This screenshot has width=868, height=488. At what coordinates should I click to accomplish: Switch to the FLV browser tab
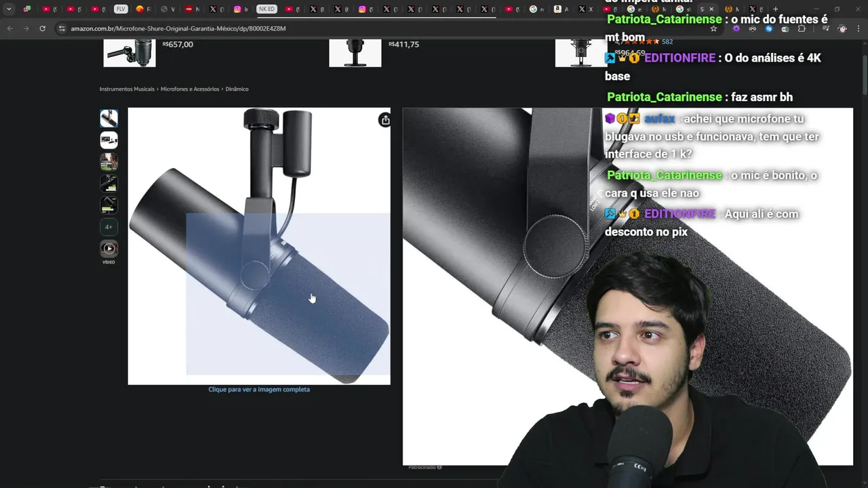pos(121,9)
